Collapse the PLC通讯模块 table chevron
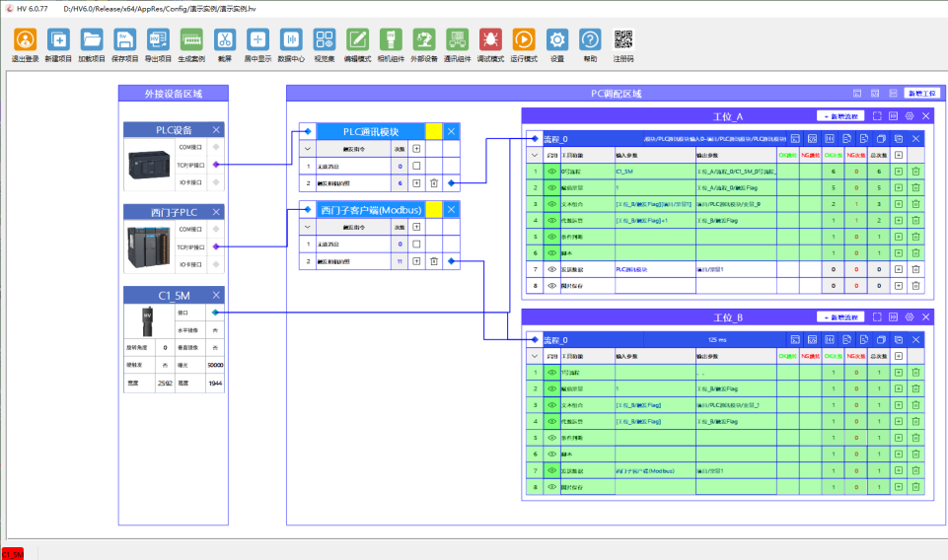 308,148
